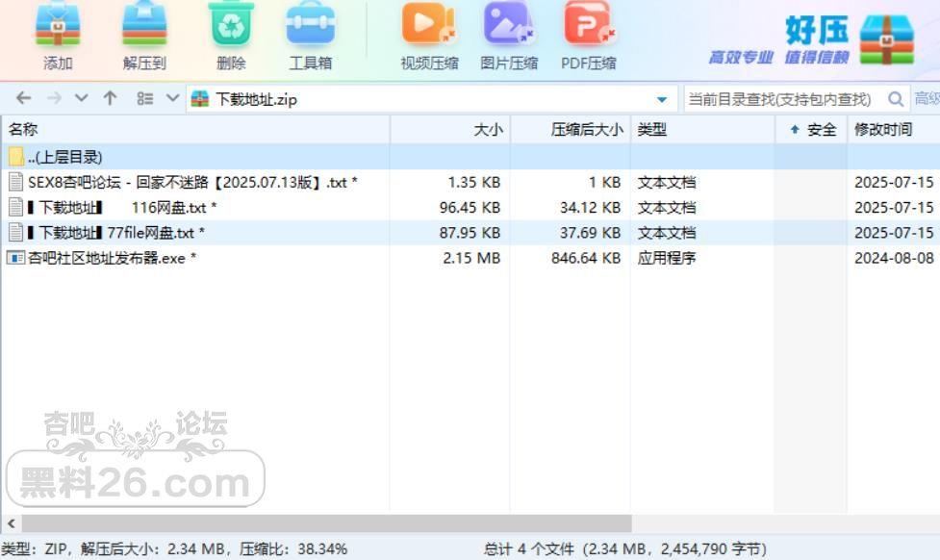Sort files by 大小 column header
Screen dimensions: 940x560
point(451,130)
